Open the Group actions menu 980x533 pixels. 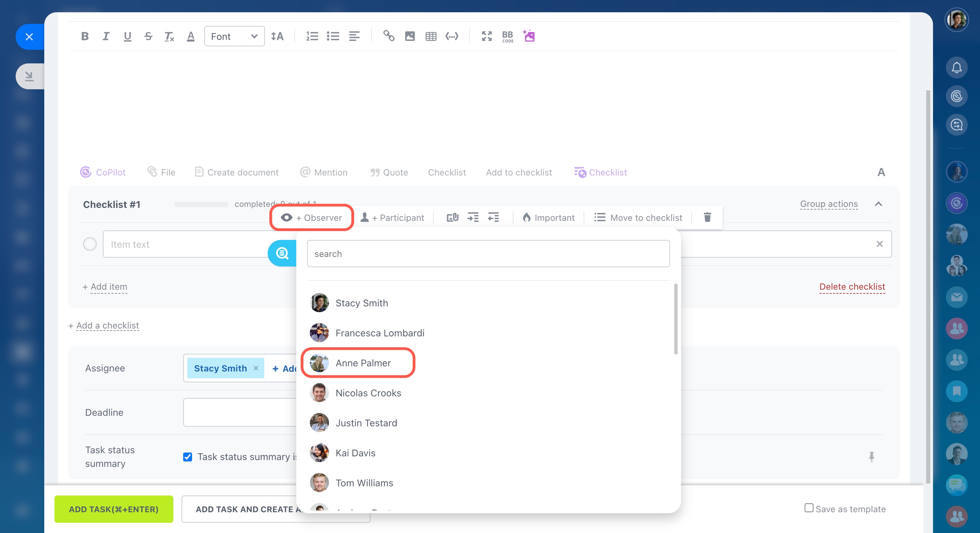[828, 204]
